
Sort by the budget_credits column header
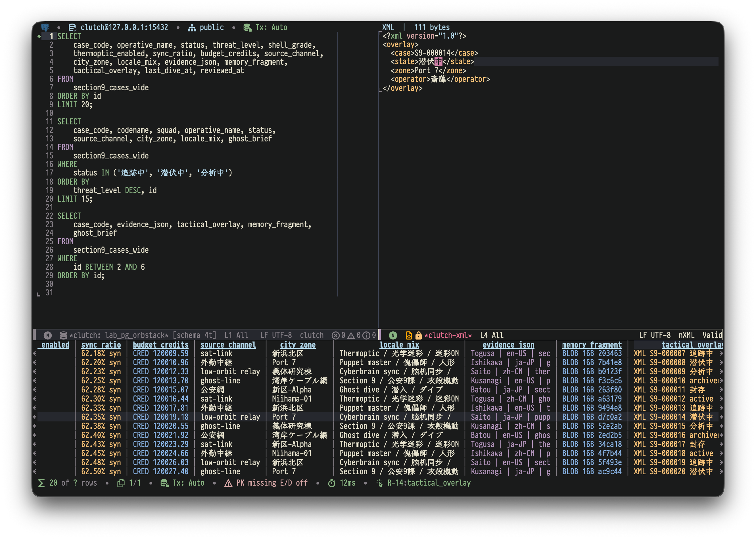point(161,345)
